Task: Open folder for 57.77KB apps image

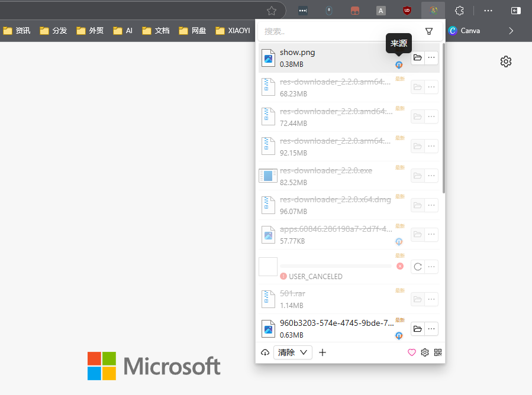Action: coord(417,235)
